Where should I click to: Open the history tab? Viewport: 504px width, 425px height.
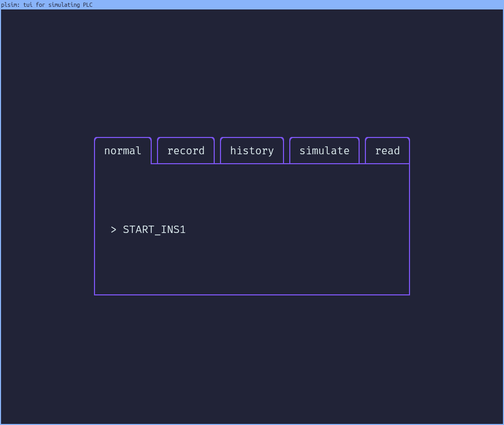(252, 151)
